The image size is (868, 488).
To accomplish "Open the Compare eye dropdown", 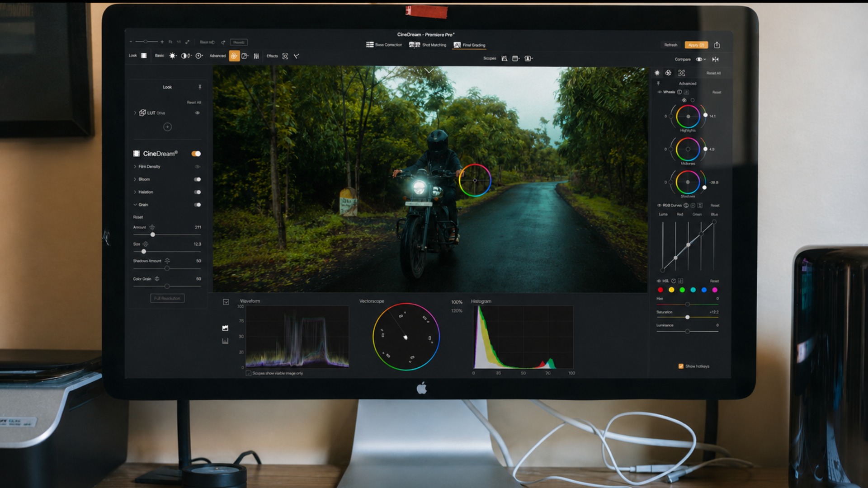I will tap(701, 59).
